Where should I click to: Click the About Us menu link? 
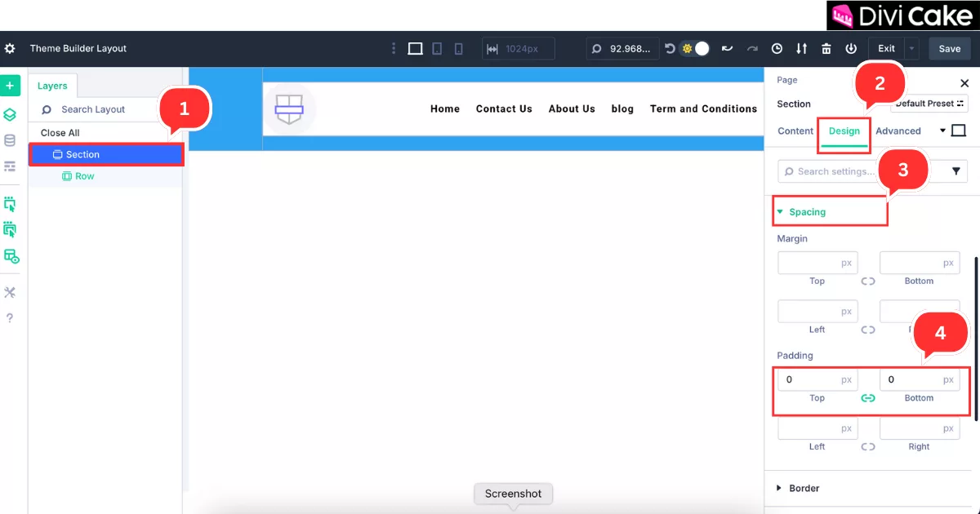572,109
